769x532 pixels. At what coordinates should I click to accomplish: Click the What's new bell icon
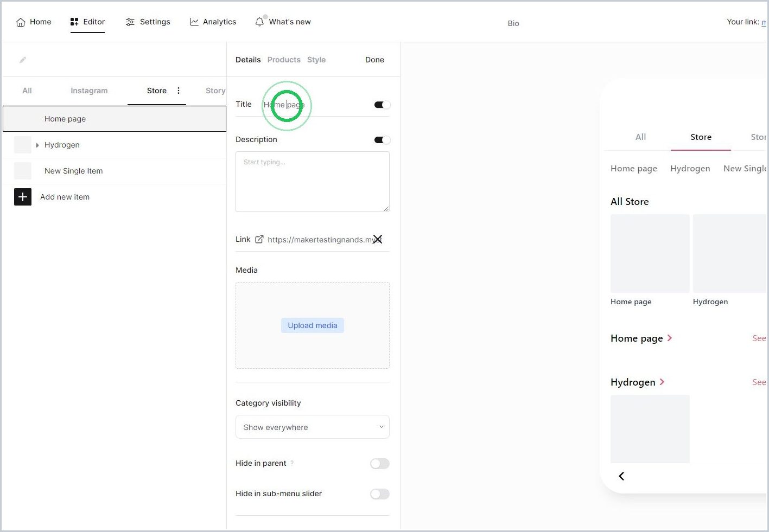[x=259, y=22]
